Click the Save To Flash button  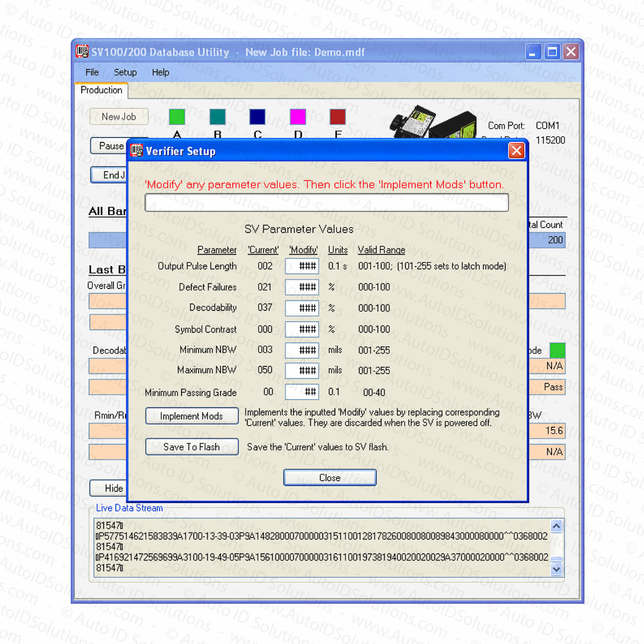pos(192,447)
